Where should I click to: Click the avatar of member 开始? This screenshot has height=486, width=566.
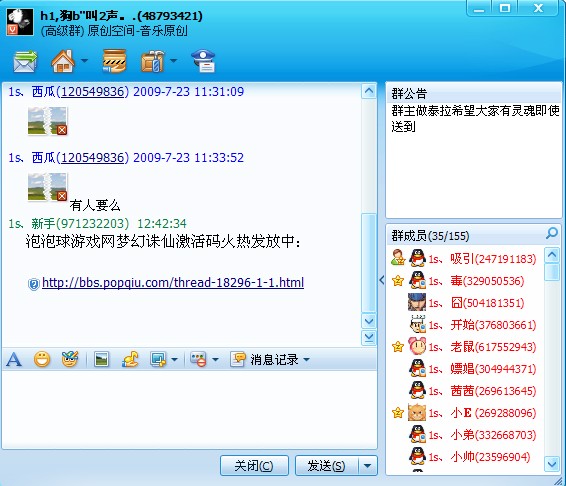pyautogui.click(x=417, y=324)
